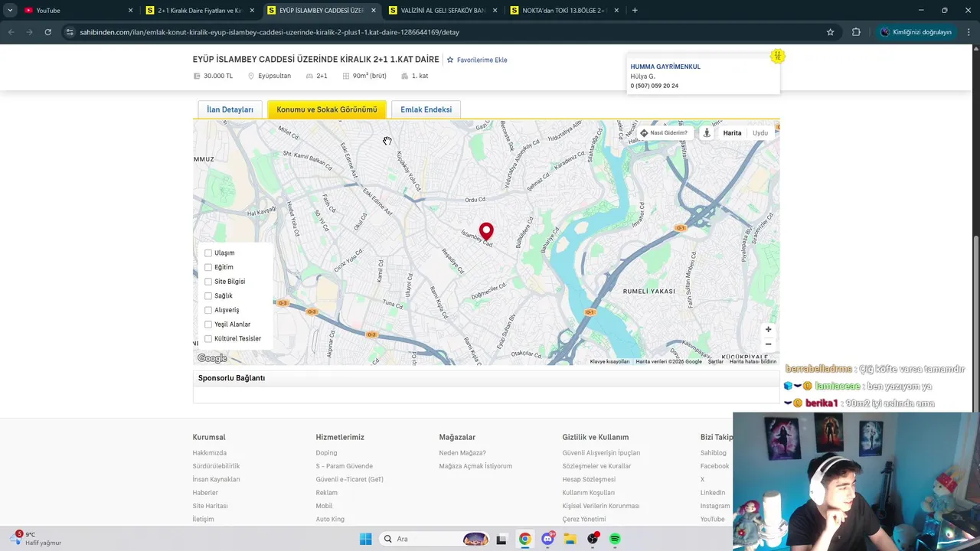The image size is (980, 551).
Task: Click the Chrome icon in the taskbar
Action: (x=524, y=539)
